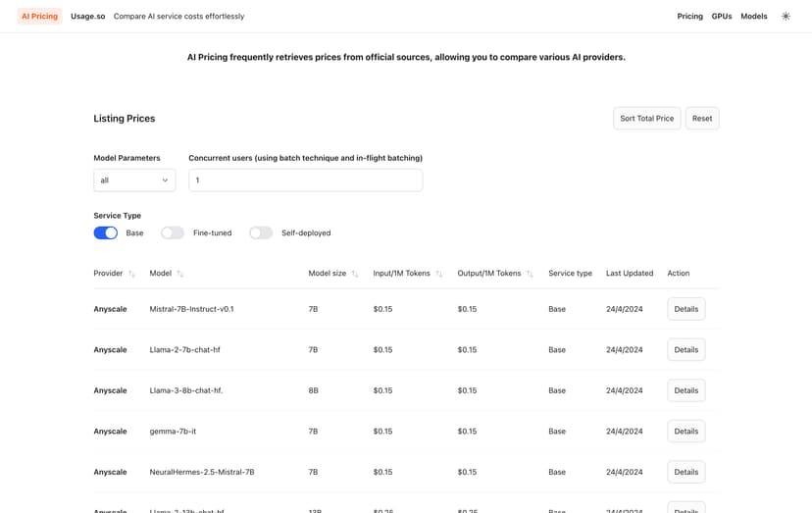Click the Listing Prices heading
The height and width of the screenshot is (513, 812).
(125, 118)
